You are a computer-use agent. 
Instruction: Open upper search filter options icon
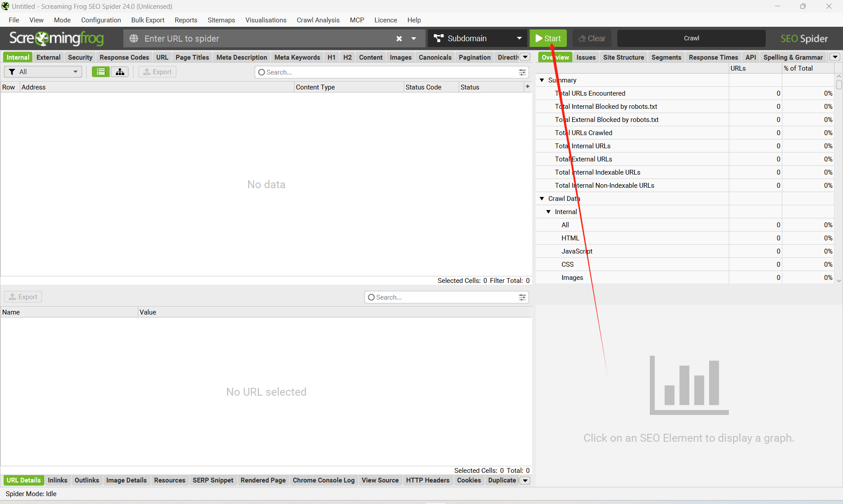(522, 72)
